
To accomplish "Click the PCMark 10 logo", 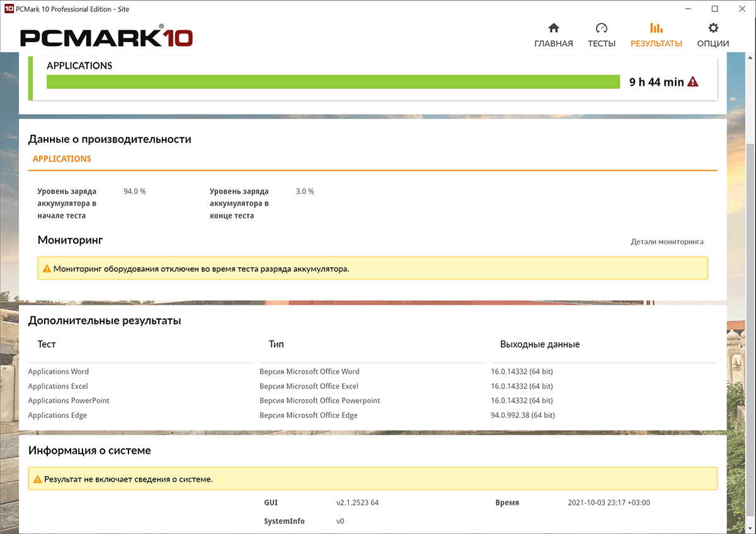I will click(106, 38).
